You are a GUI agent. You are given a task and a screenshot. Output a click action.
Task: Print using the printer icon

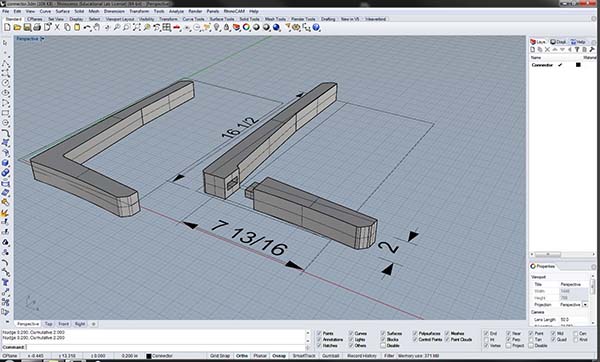[37, 27]
